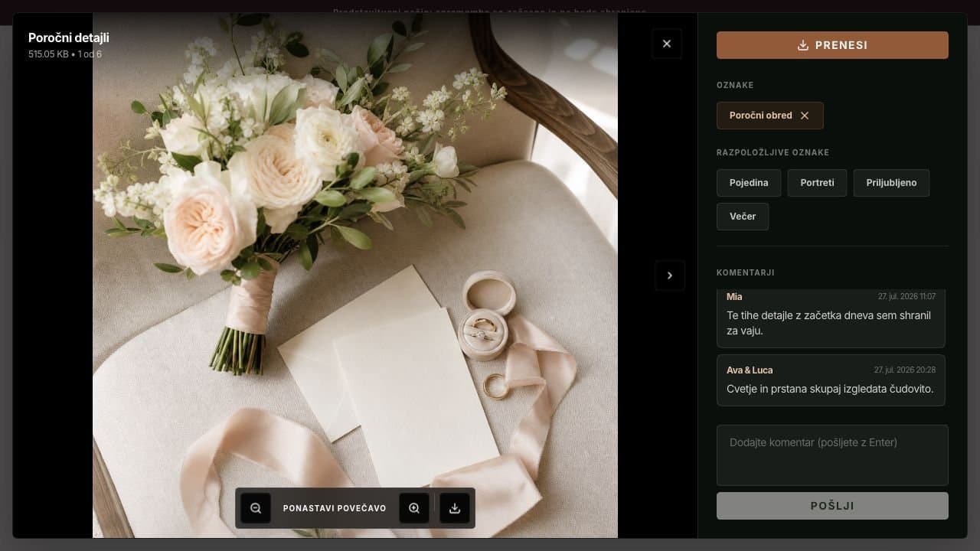
Task: Click the zoom out magnifier icon
Action: (x=256, y=508)
